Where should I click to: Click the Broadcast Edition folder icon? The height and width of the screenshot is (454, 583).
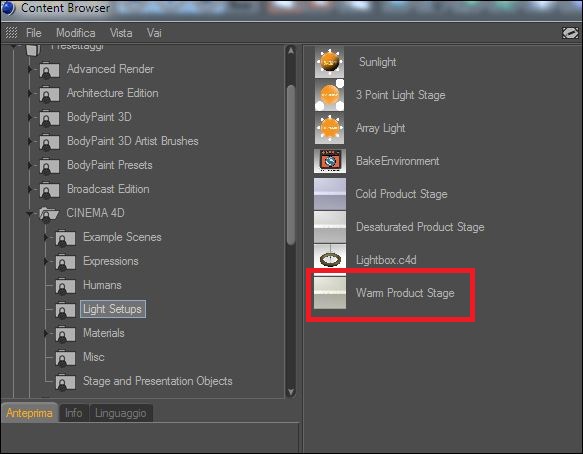[49, 190]
